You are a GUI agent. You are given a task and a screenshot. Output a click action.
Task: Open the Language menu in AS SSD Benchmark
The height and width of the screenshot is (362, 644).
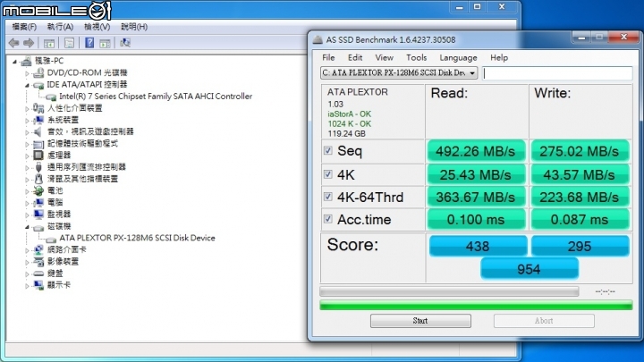coord(458,57)
